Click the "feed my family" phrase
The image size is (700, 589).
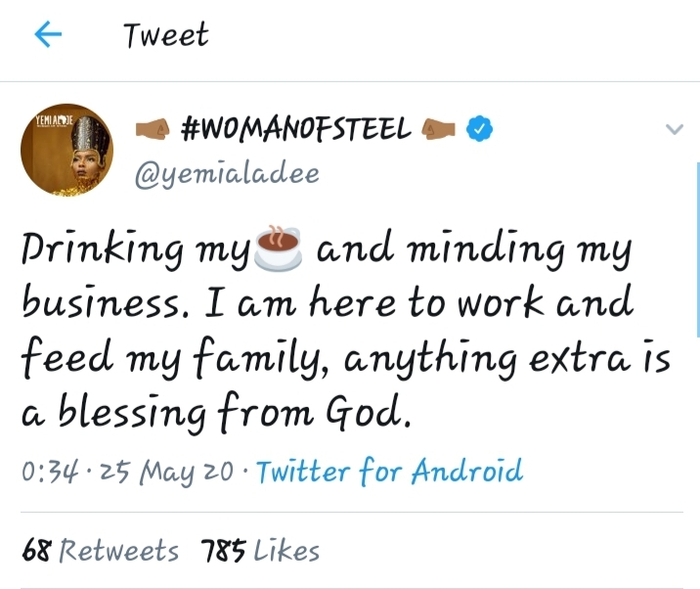(161, 363)
